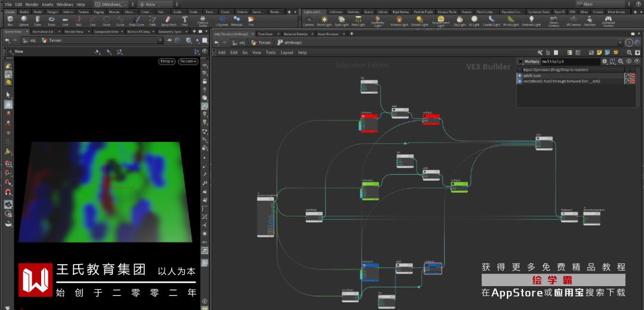Viewport: 644px width, 310px height.
Task: Toggle the red icon on vectofloat2 input row
Action: (x=633, y=81)
